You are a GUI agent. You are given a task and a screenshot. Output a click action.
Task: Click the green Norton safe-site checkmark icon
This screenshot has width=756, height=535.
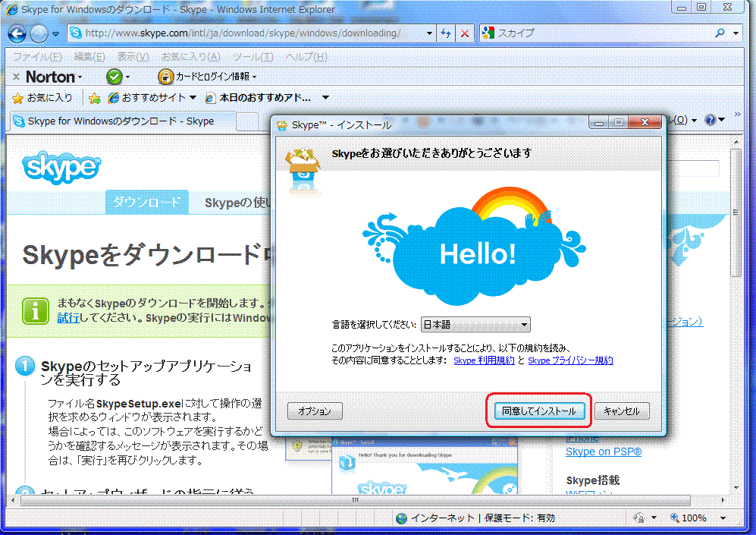pos(114,76)
